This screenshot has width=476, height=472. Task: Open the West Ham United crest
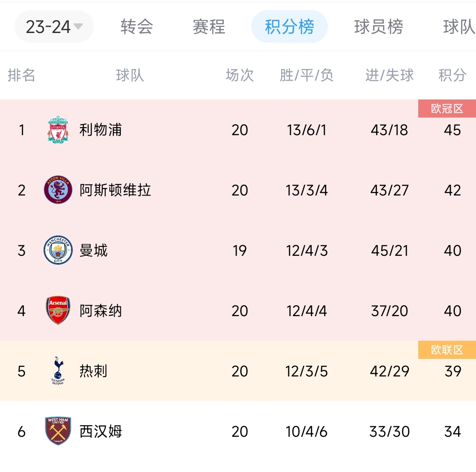click(58, 431)
